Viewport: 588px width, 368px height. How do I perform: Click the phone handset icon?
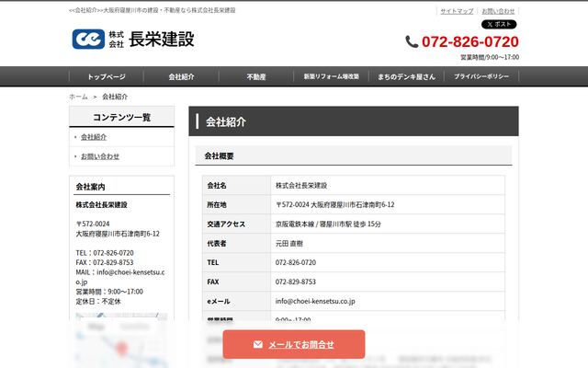tap(412, 41)
